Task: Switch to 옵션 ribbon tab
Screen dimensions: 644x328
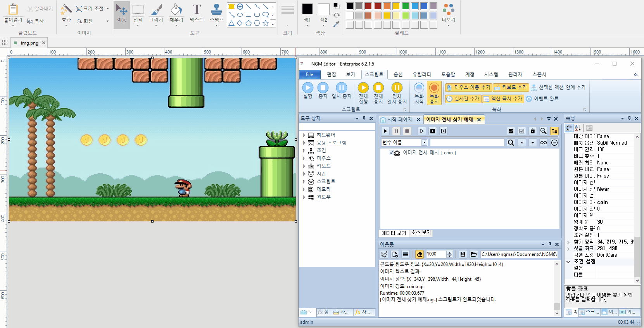Action: [398, 74]
